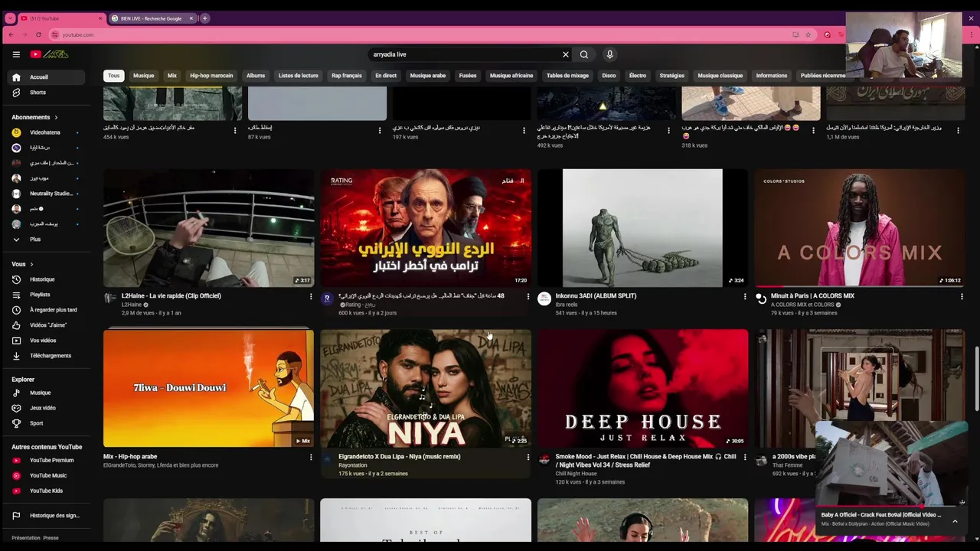
Task: Open Téléchargements in the sidebar
Action: tap(47, 356)
